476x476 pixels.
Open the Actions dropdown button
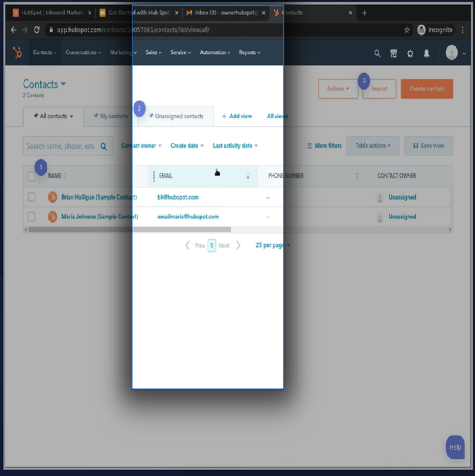click(x=338, y=89)
